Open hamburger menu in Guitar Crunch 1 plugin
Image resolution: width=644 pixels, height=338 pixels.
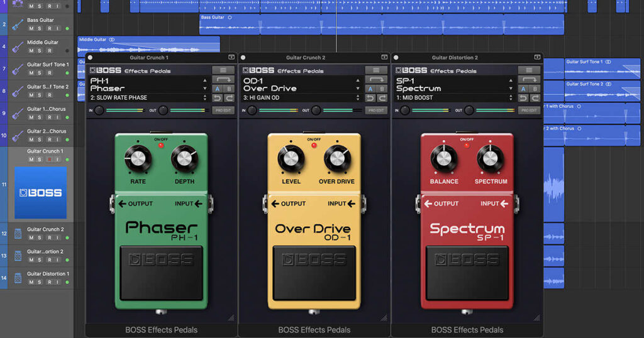(223, 70)
